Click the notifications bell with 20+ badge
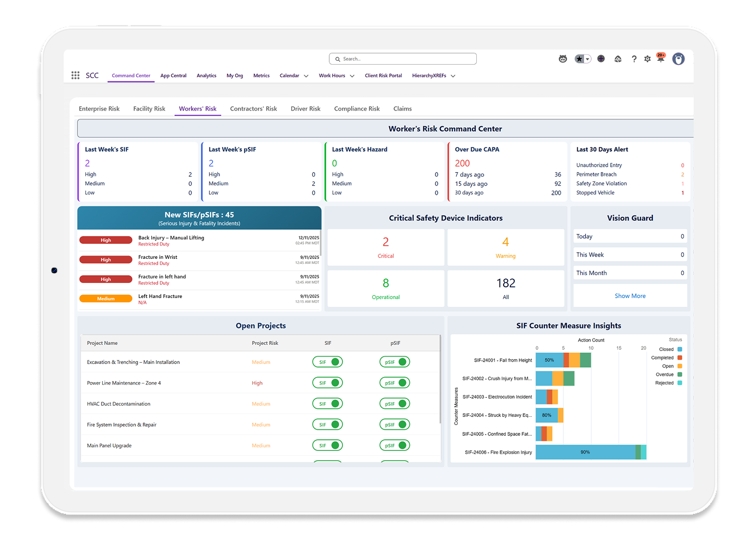Image resolution: width=756 pixels, height=549 pixels. click(x=661, y=59)
